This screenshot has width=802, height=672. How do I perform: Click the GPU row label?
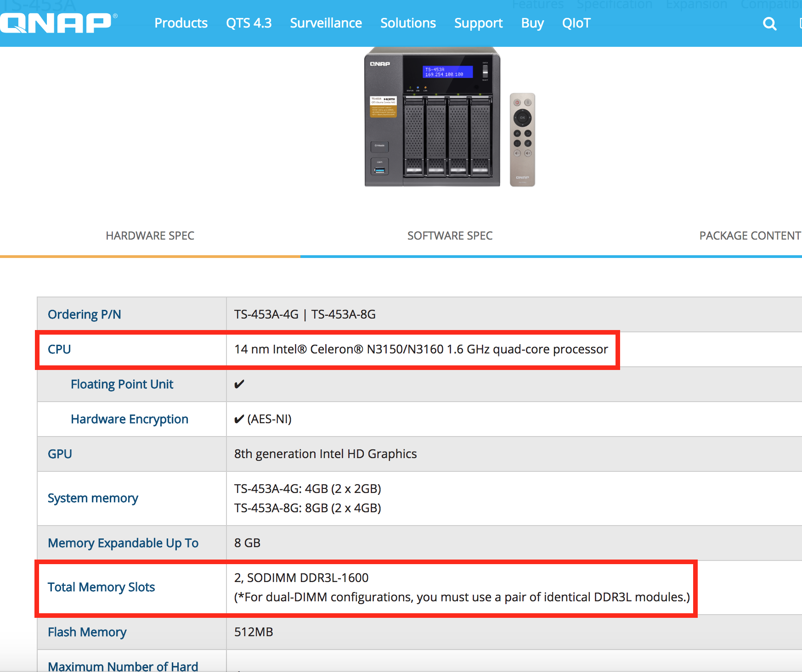(x=60, y=454)
